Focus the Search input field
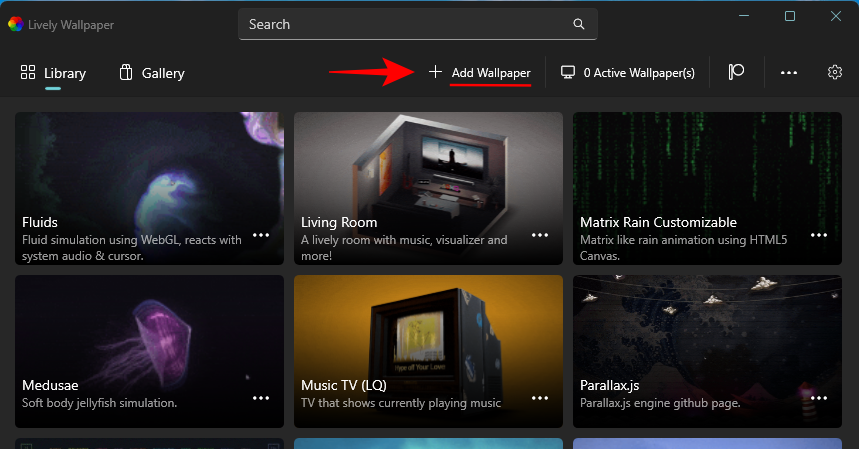This screenshot has width=859, height=449. tap(417, 24)
